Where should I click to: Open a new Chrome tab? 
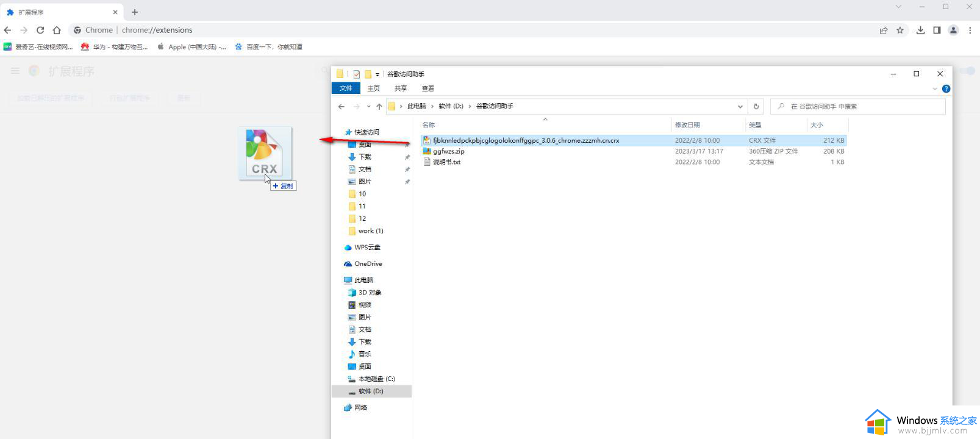tap(135, 12)
